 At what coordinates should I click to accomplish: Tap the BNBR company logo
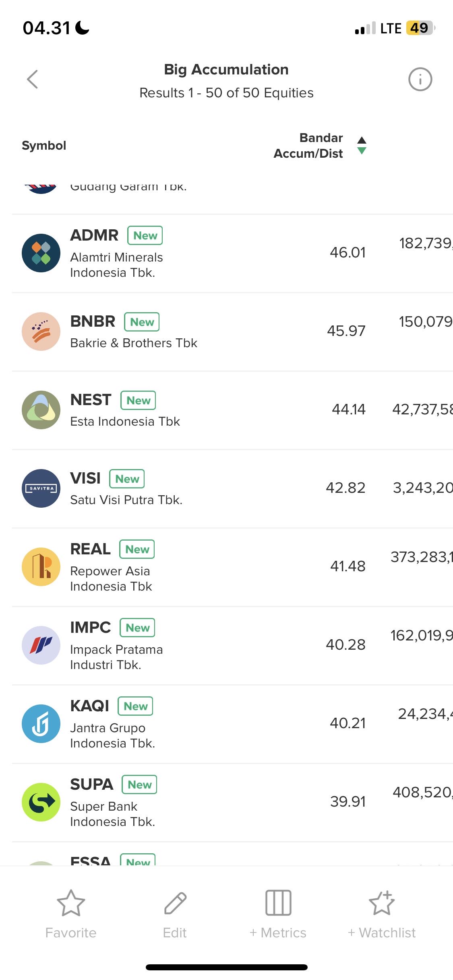(41, 331)
